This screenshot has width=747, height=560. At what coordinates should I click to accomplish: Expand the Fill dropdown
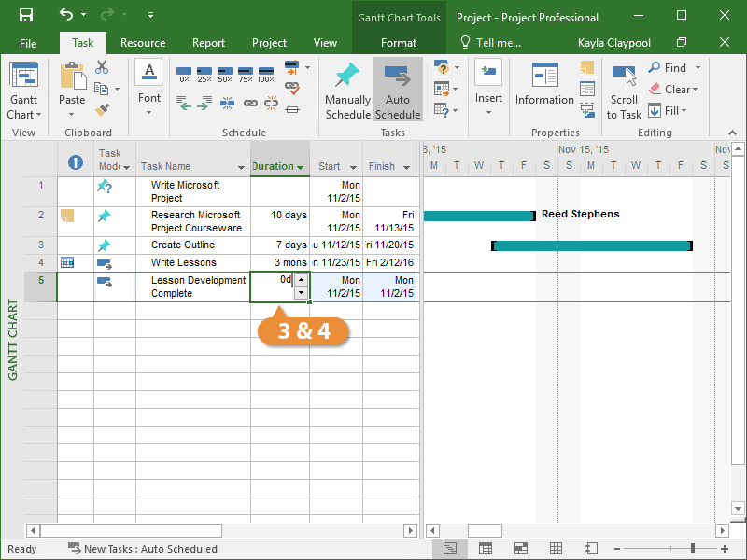coord(684,111)
